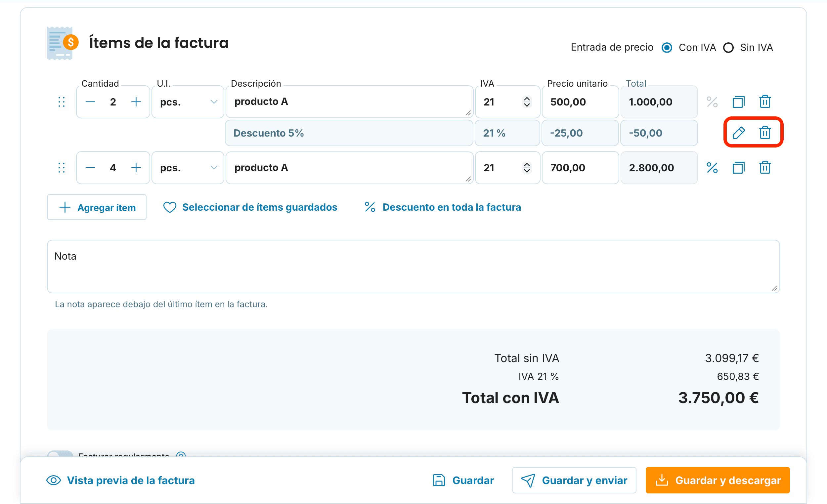Decrease quantity of the 500,00 item
The image size is (827, 504).
pyautogui.click(x=90, y=102)
